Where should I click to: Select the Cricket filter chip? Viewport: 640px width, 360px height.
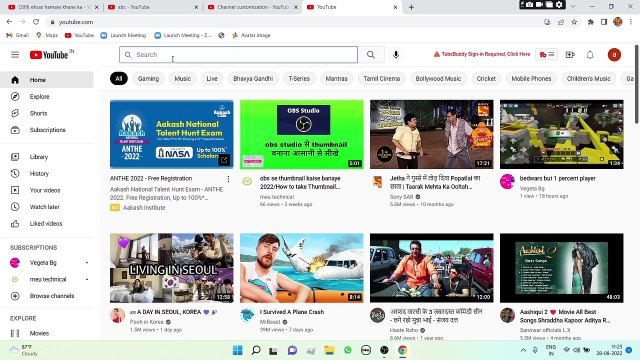pyautogui.click(x=486, y=78)
